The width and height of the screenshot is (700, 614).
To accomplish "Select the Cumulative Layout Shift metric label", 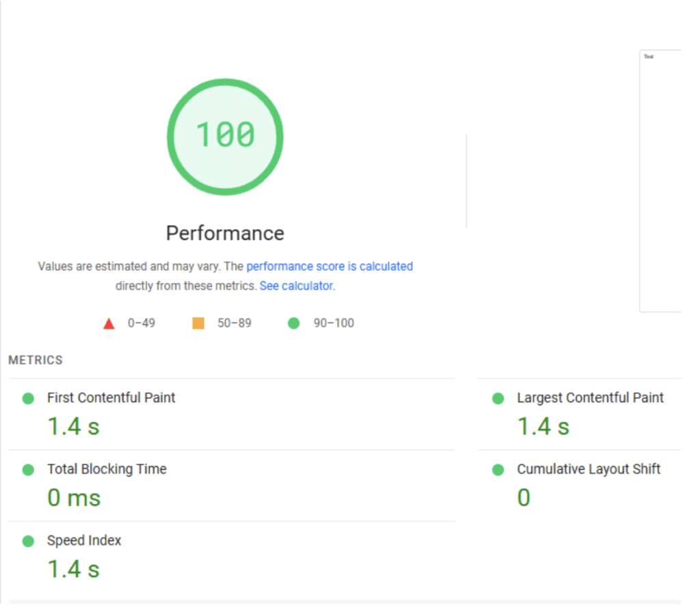I will point(589,469).
